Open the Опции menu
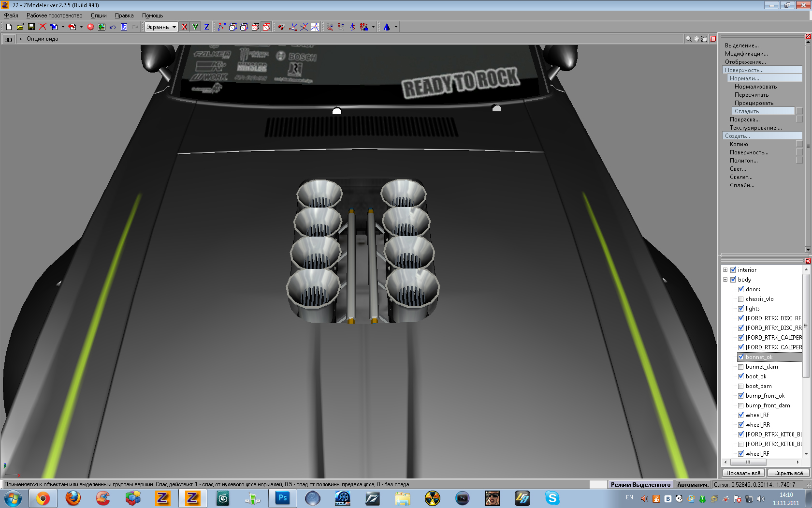This screenshot has width=812, height=508. pos(99,15)
